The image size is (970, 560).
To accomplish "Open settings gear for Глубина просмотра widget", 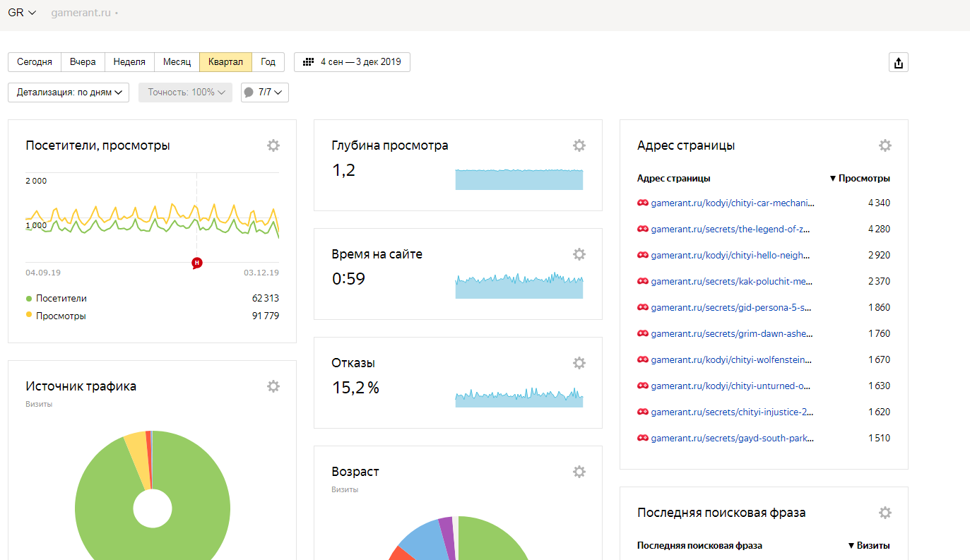I will (x=579, y=145).
